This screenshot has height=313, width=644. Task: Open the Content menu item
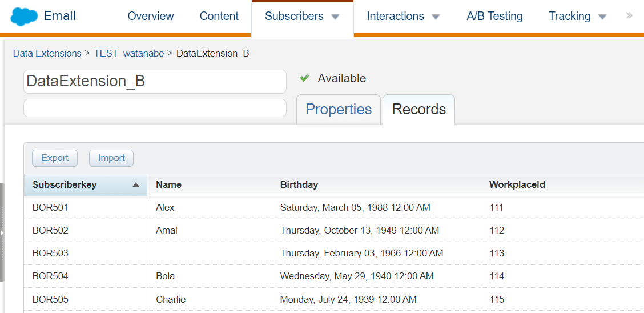(x=219, y=17)
